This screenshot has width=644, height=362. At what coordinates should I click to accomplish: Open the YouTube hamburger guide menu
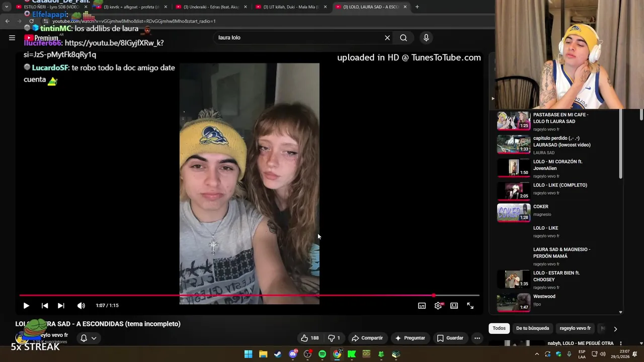click(x=12, y=38)
